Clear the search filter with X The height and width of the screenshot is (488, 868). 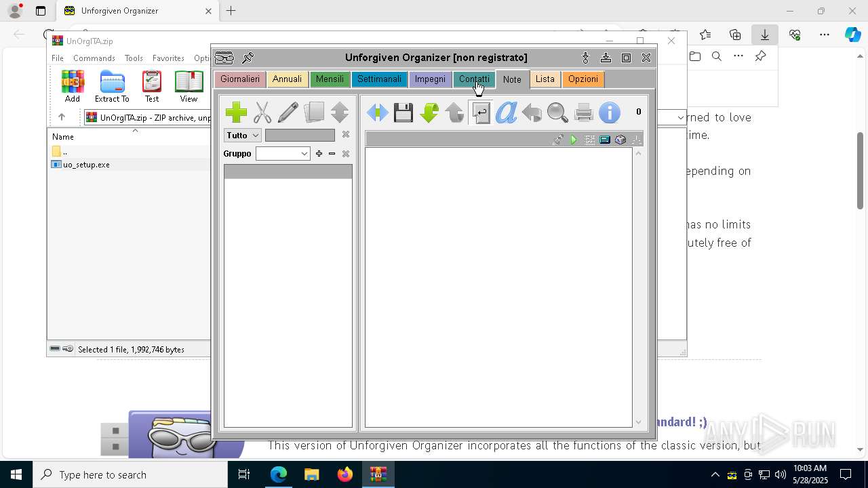tap(345, 135)
